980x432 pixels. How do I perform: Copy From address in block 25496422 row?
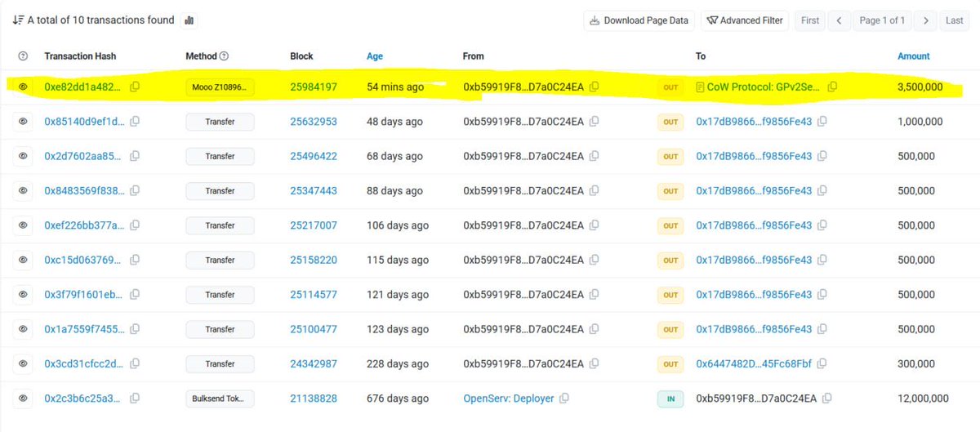[595, 156]
